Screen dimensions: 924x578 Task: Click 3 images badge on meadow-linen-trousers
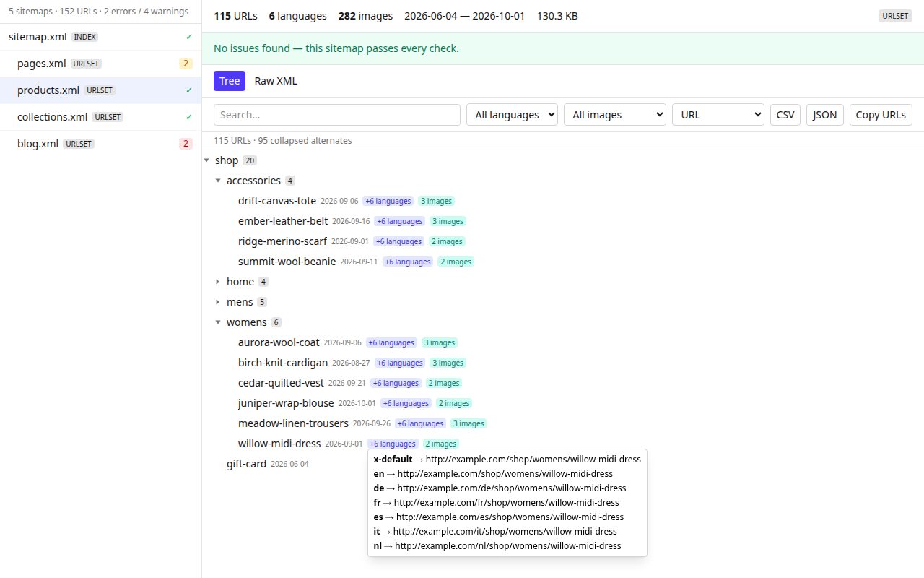[468, 423]
